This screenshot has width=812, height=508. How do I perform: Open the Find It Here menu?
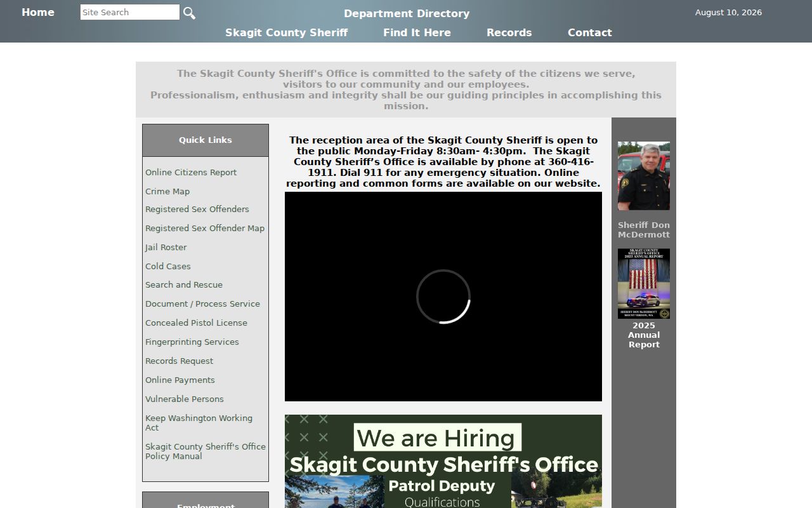pos(417,32)
